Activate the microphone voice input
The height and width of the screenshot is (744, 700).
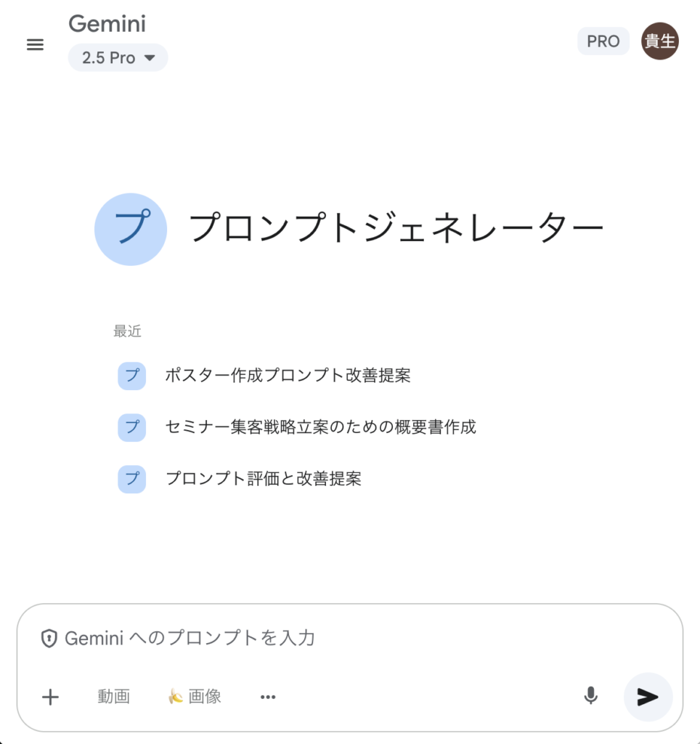click(590, 696)
